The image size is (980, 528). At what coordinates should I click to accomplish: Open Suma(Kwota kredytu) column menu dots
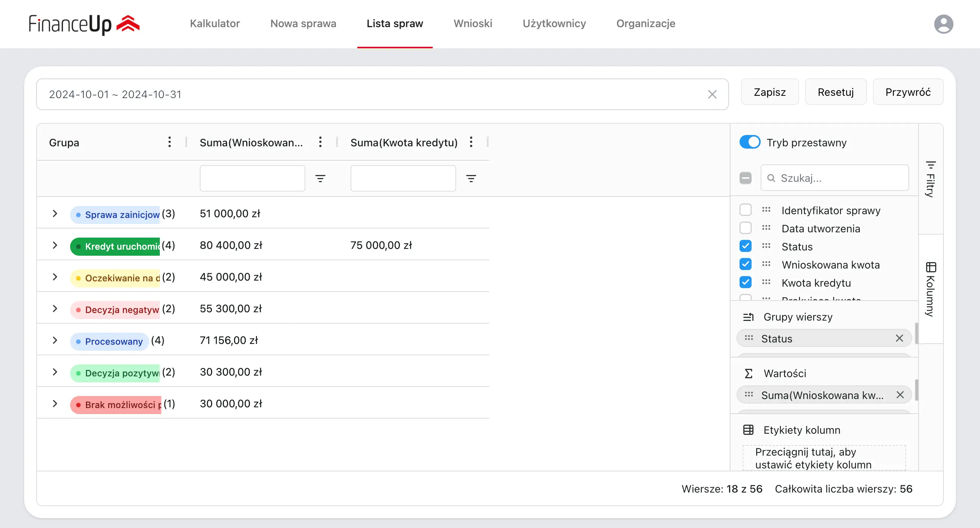(471, 142)
